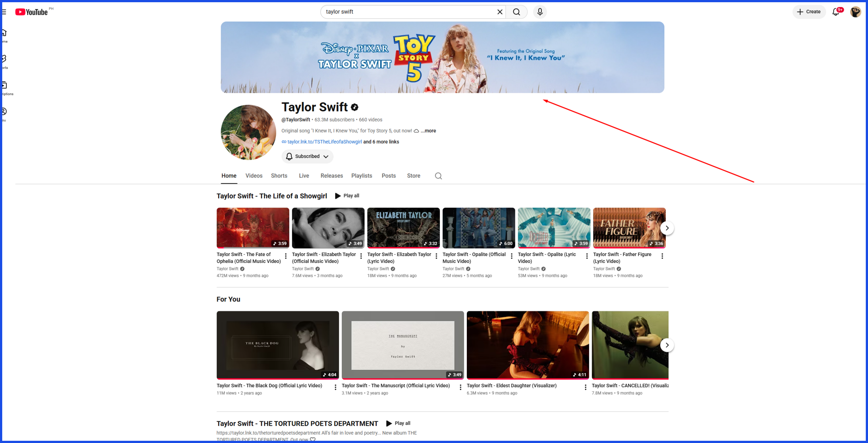Search within the channel magnifier icon
Viewport: 868px width, 443px height.
point(438,176)
